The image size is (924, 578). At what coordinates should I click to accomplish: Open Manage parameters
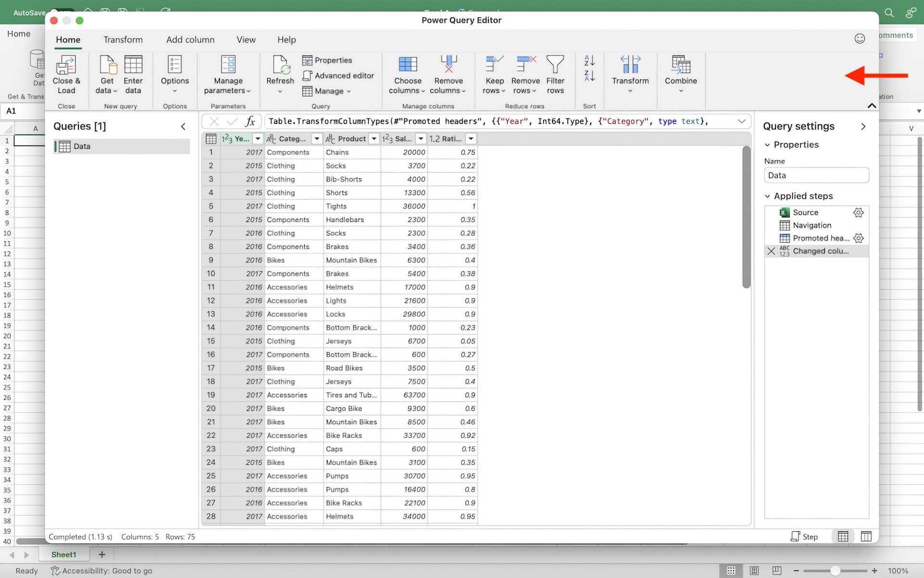(227, 73)
